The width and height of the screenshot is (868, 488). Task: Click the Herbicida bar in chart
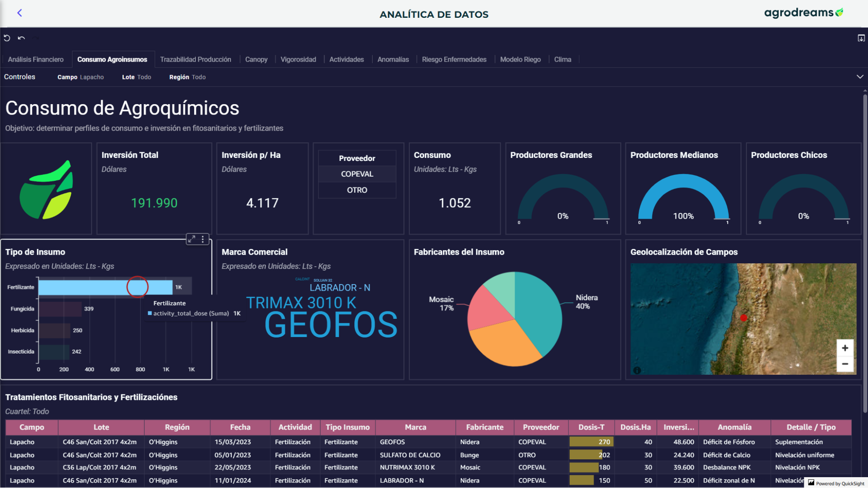(x=55, y=331)
